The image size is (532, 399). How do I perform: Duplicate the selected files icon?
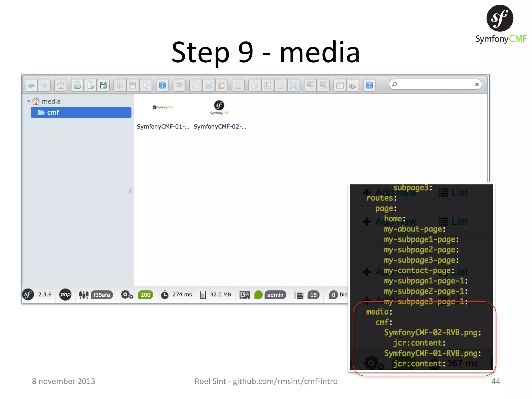tap(255, 85)
